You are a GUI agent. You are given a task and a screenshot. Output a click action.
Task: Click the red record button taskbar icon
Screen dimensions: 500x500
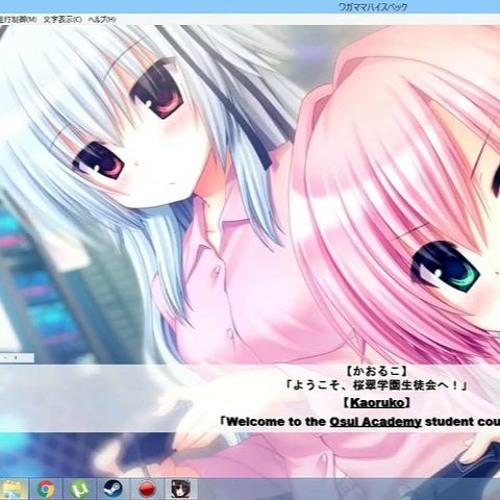[x=147, y=489]
